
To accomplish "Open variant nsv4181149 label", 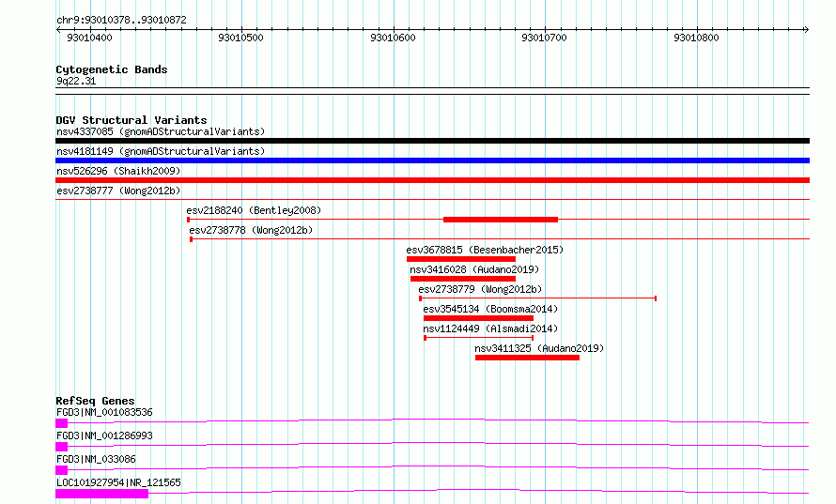I will tap(161, 151).
